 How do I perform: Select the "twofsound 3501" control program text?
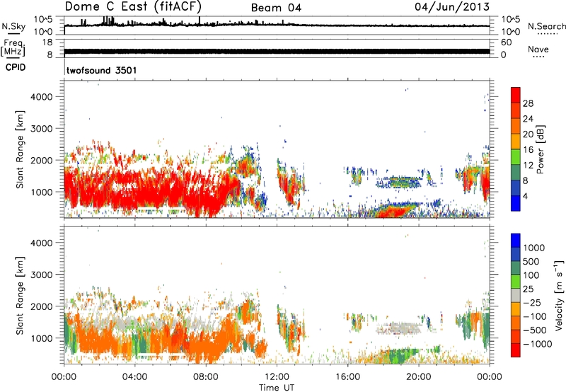click(101, 70)
